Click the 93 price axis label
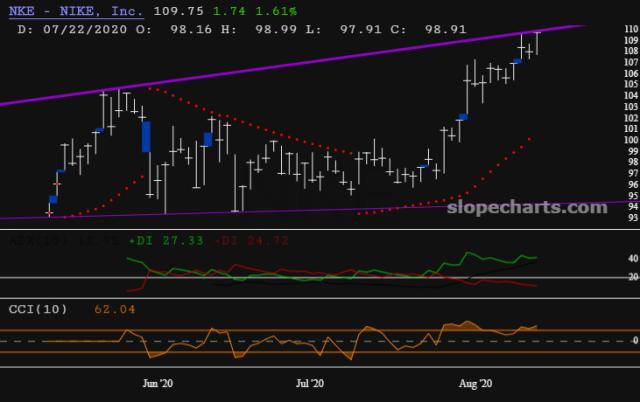 (630, 217)
